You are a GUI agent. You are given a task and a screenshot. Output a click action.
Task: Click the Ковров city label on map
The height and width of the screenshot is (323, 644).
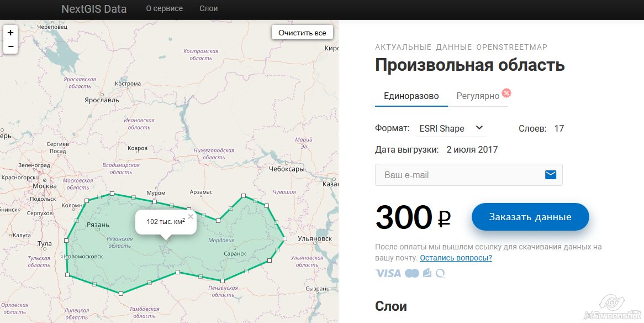pos(138,148)
